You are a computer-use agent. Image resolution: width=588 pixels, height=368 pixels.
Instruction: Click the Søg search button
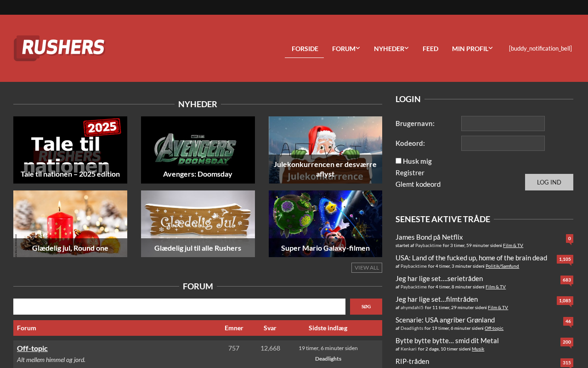[366, 306]
